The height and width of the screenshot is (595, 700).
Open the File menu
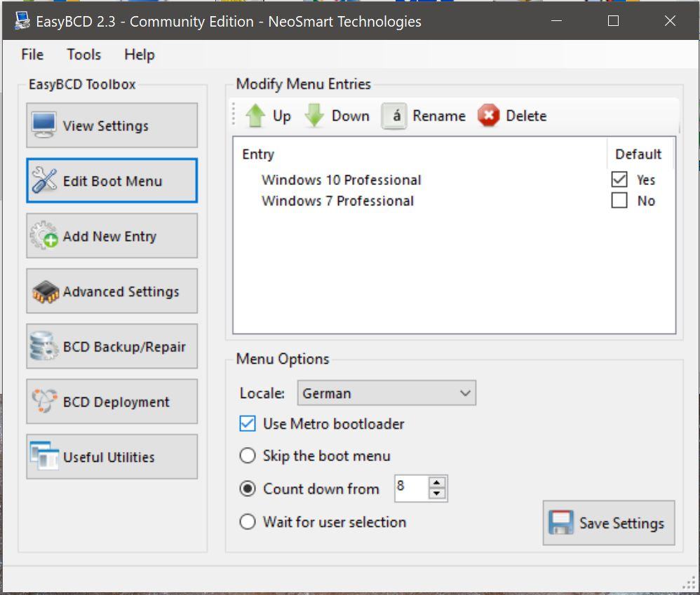click(32, 55)
